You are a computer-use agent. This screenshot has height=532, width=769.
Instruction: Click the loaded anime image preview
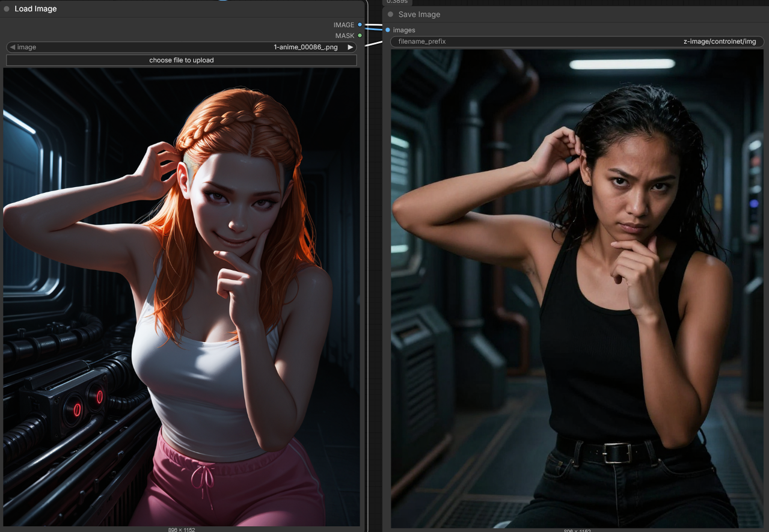pos(181,297)
